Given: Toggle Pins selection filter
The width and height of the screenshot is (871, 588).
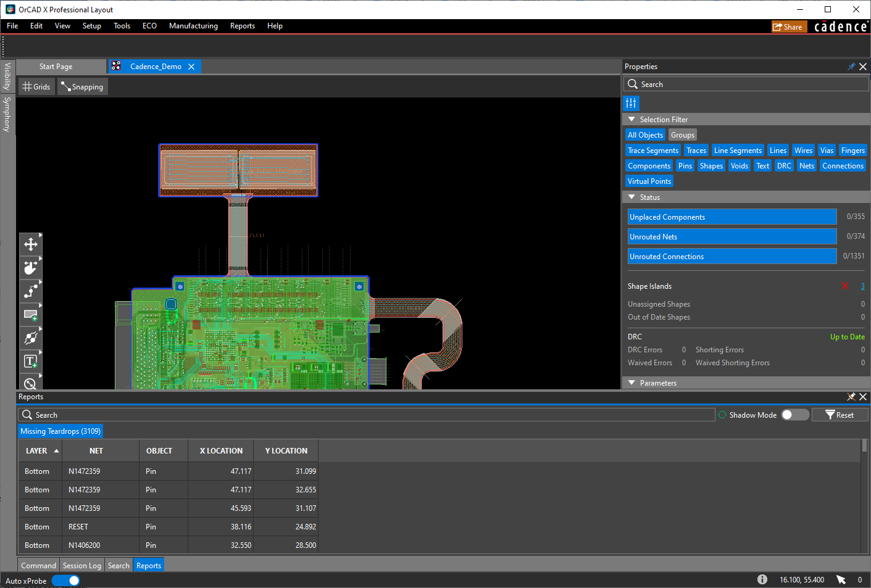Looking at the screenshot, I should 685,166.
